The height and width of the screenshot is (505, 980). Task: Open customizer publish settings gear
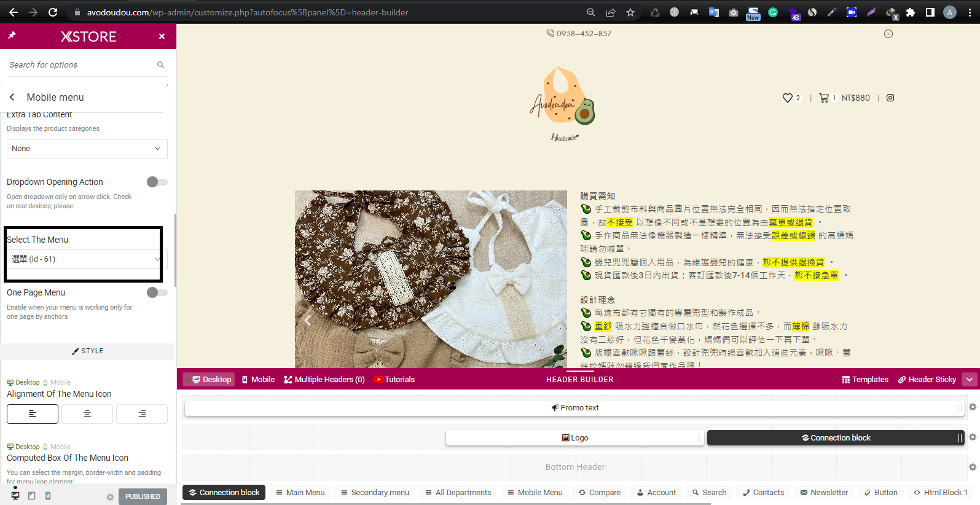coord(110,497)
